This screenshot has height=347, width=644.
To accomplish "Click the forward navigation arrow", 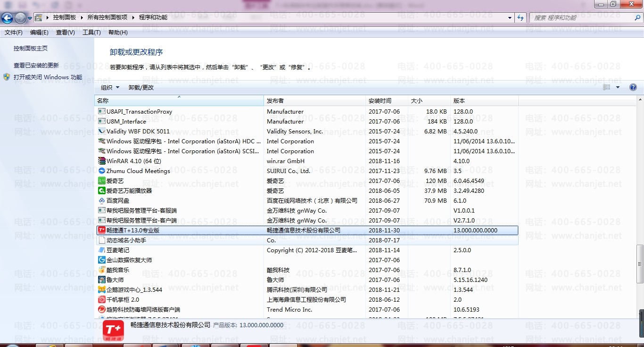I will pos(20,18).
